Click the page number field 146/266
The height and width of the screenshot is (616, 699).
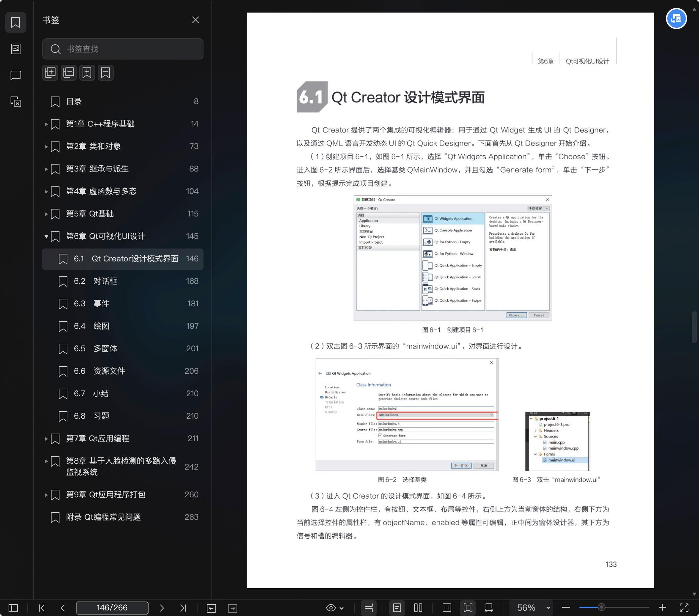tap(112, 608)
